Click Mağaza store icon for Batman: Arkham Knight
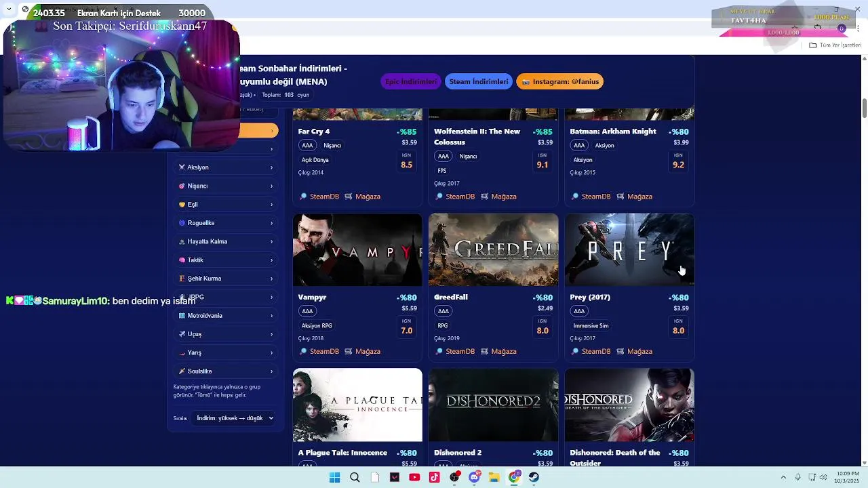The image size is (868, 488). point(620,197)
